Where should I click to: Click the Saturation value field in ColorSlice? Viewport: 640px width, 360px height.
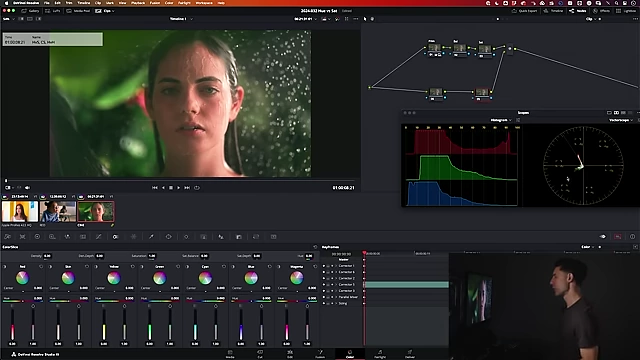pyautogui.click(x=152, y=256)
